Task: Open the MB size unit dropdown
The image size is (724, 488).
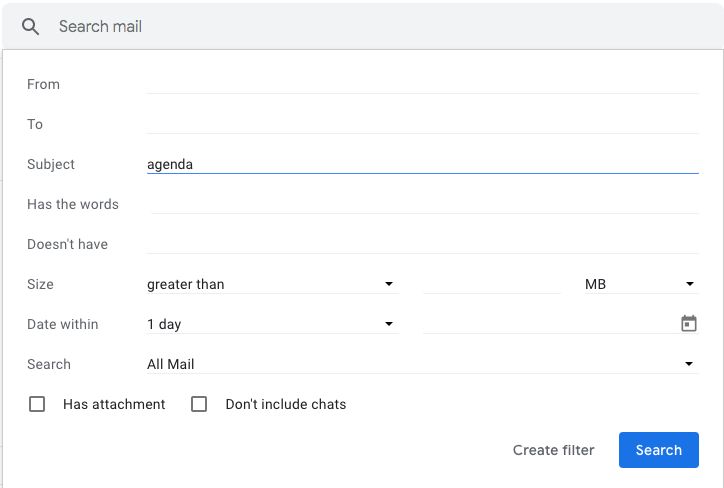Action: [x=639, y=284]
